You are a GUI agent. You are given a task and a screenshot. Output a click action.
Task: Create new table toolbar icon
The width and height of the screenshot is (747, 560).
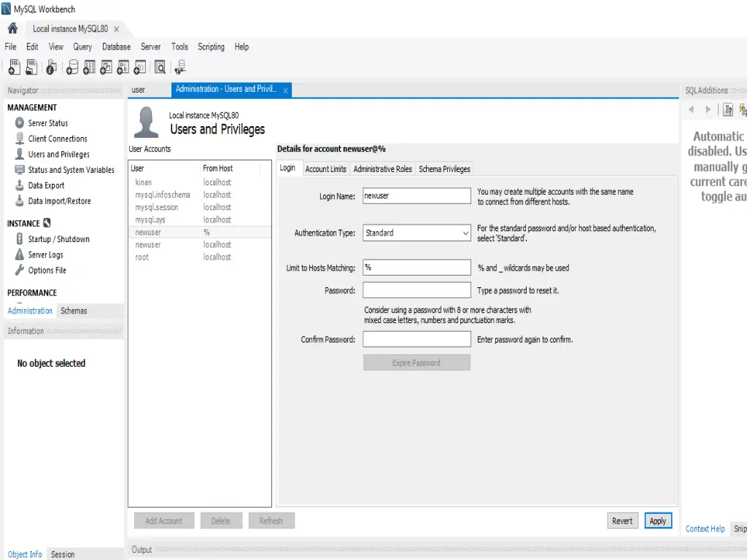89,67
